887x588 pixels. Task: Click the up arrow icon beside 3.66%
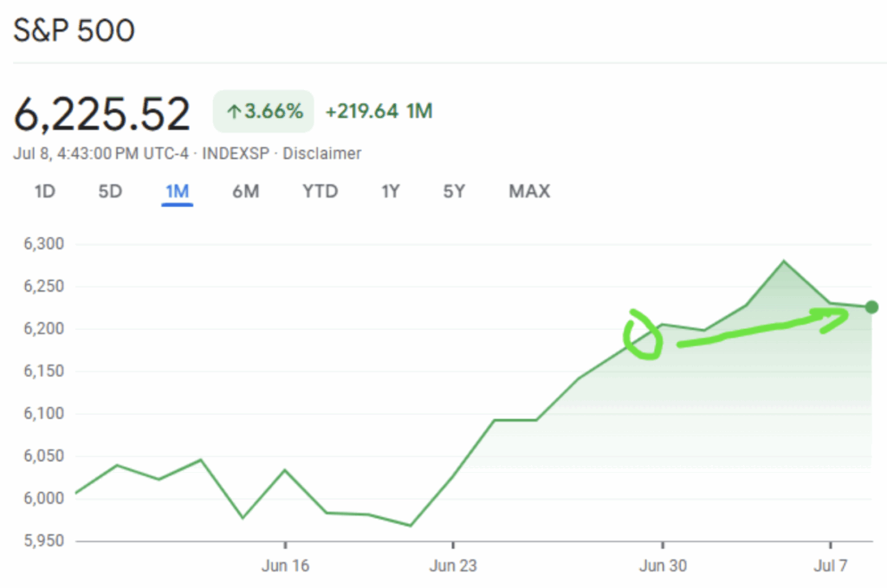tap(234, 112)
